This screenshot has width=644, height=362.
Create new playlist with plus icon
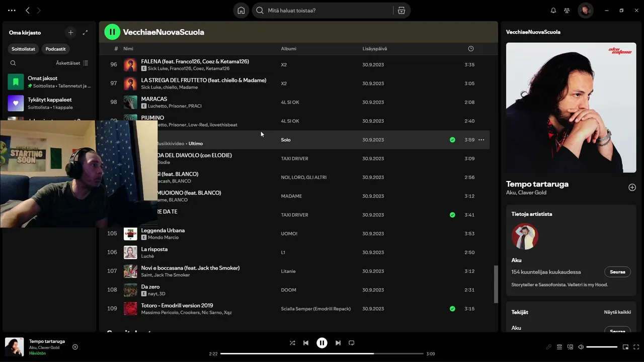[70, 32]
